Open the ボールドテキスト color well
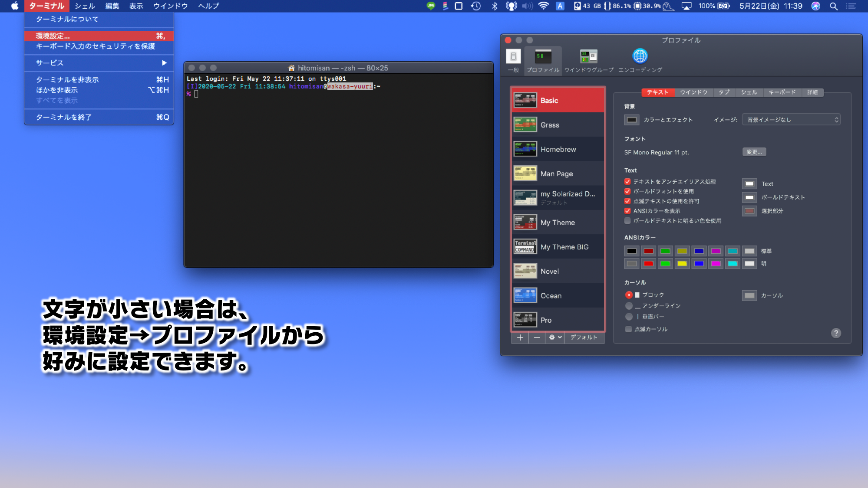Screen dimensions: 868x488 [749, 197]
